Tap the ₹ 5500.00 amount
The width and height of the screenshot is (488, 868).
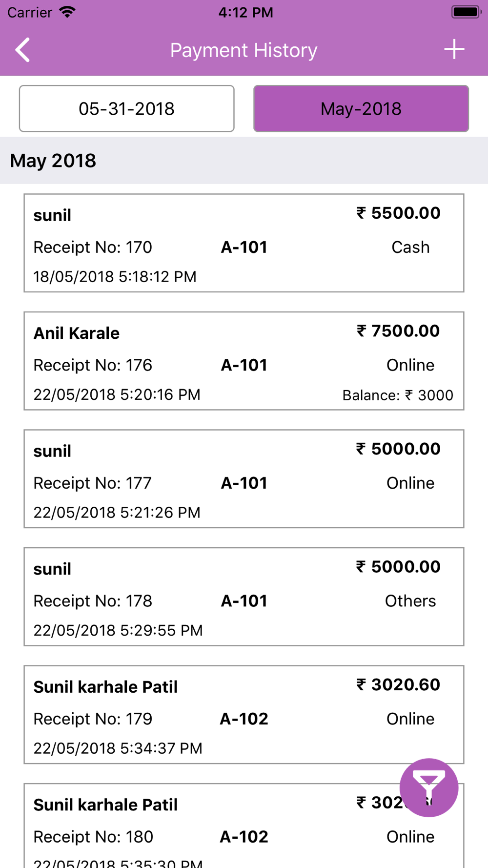coord(398,213)
